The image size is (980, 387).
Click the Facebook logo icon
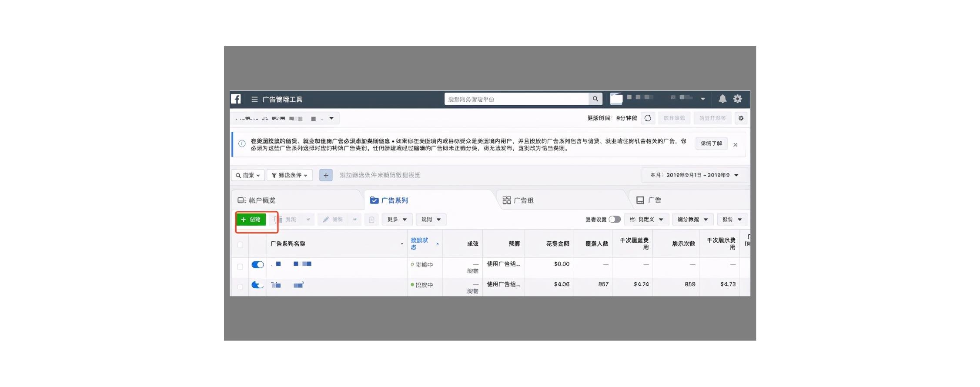pos(236,99)
